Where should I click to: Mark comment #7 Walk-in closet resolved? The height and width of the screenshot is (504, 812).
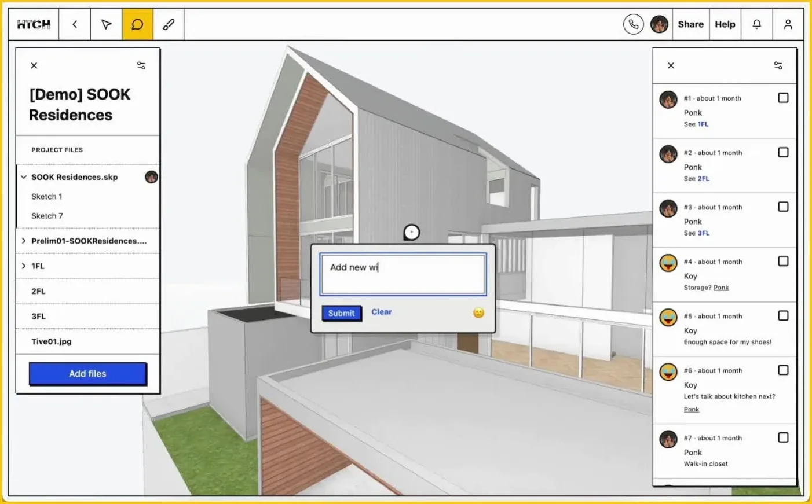click(x=783, y=437)
